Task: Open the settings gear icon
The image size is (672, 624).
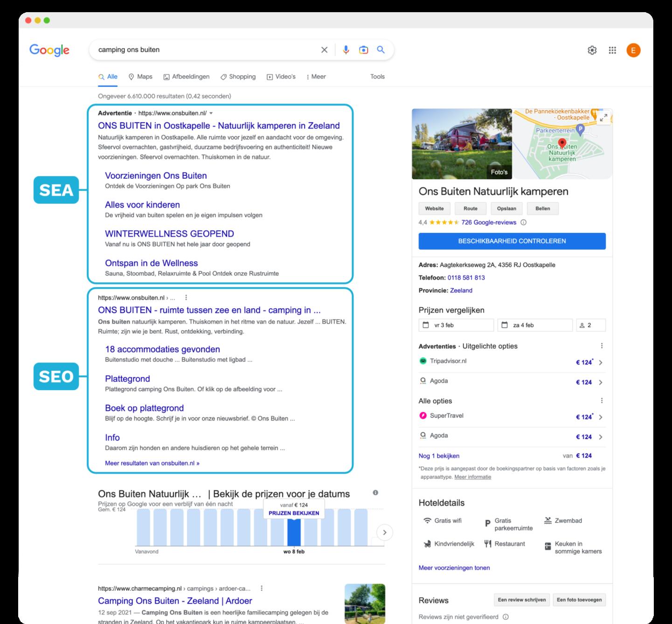Action: point(592,50)
